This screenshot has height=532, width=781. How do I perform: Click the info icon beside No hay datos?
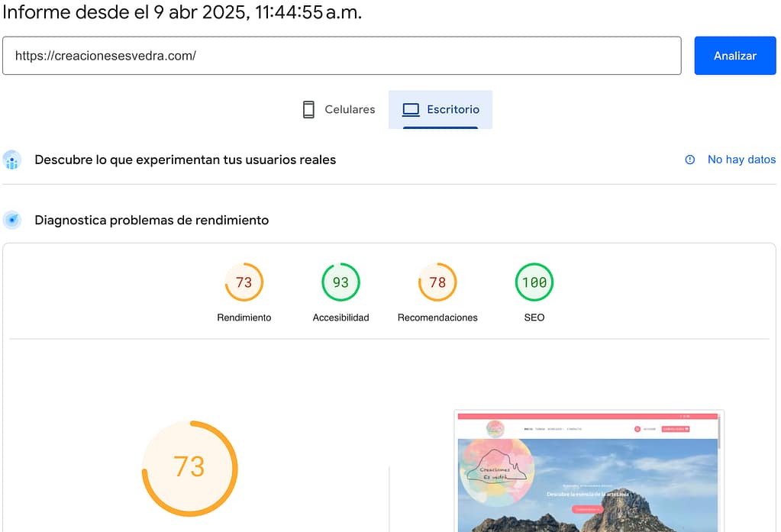pyautogui.click(x=690, y=160)
